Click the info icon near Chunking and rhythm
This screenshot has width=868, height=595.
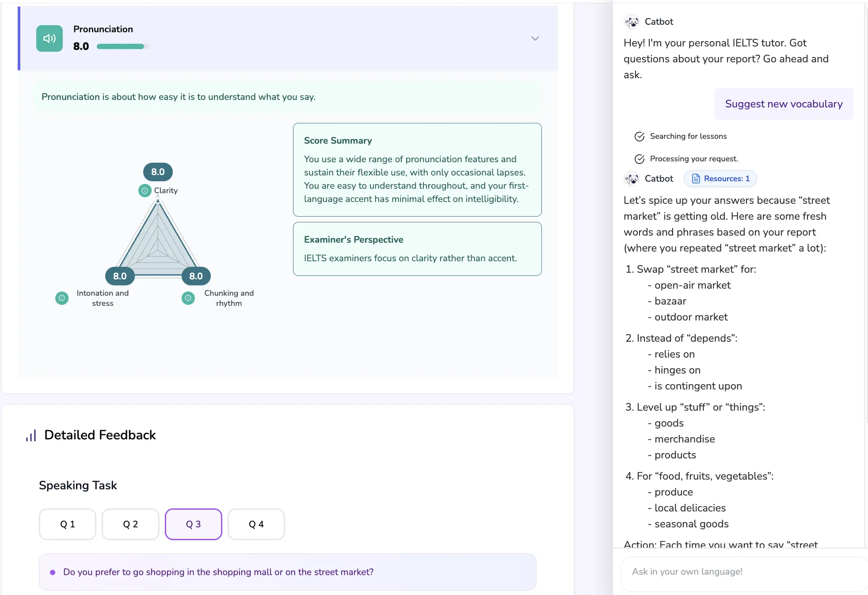click(188, 298)
